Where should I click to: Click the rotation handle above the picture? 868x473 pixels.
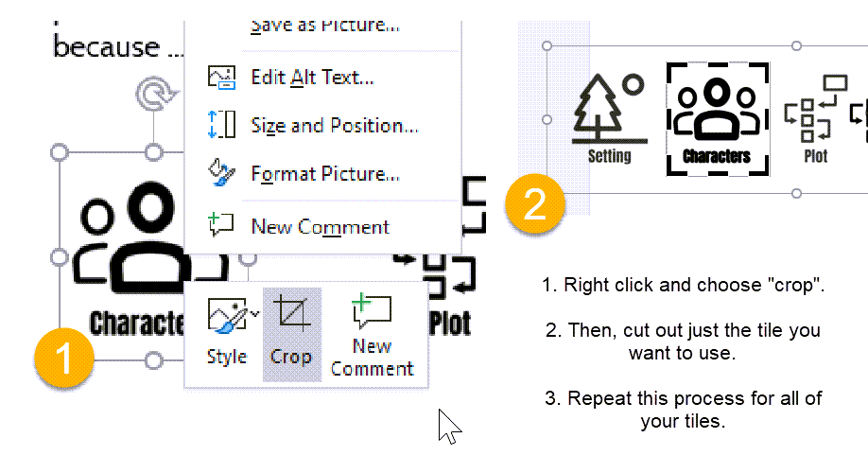coord(156,95)
